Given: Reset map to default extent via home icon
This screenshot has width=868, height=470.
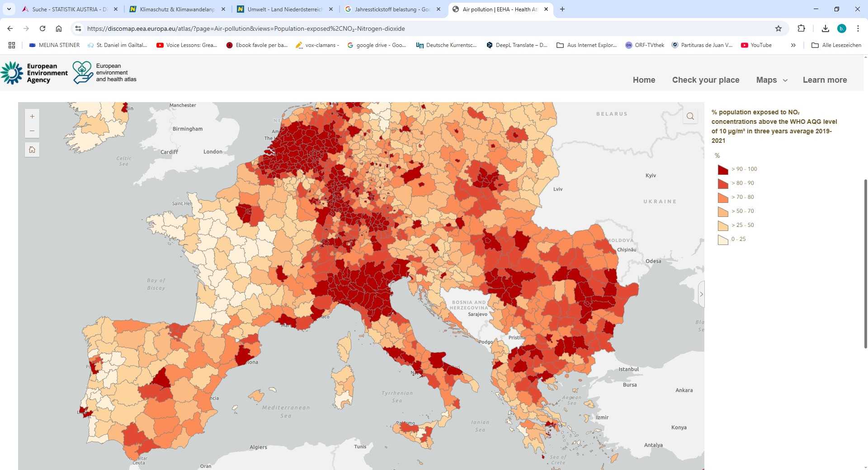Looking at the screenshot, I should [x=32, y=149].
